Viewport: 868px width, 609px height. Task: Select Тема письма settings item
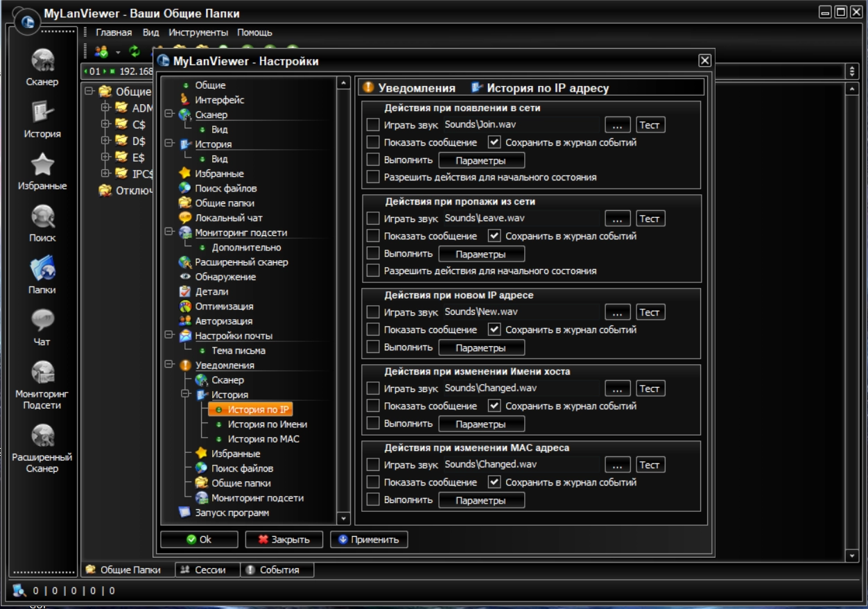[238, 350]
